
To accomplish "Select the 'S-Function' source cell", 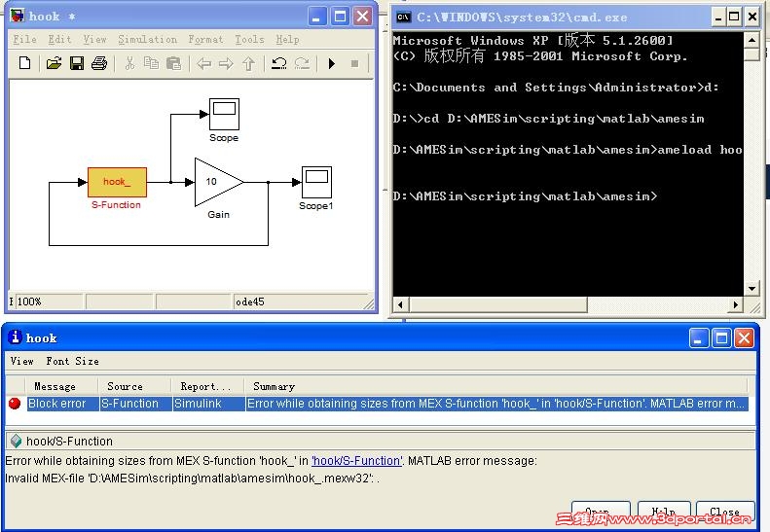I will pos(135,404).
